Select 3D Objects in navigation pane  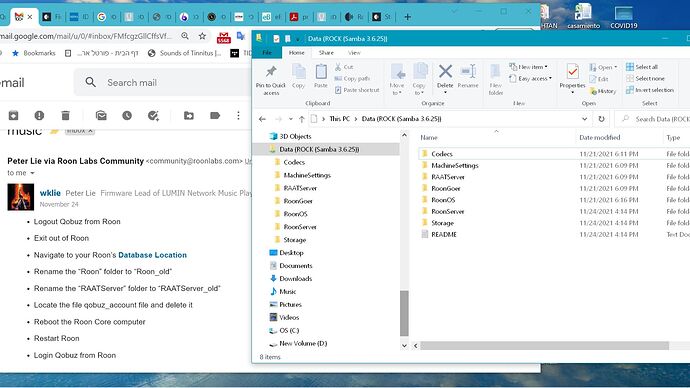[x=290, y=136]
